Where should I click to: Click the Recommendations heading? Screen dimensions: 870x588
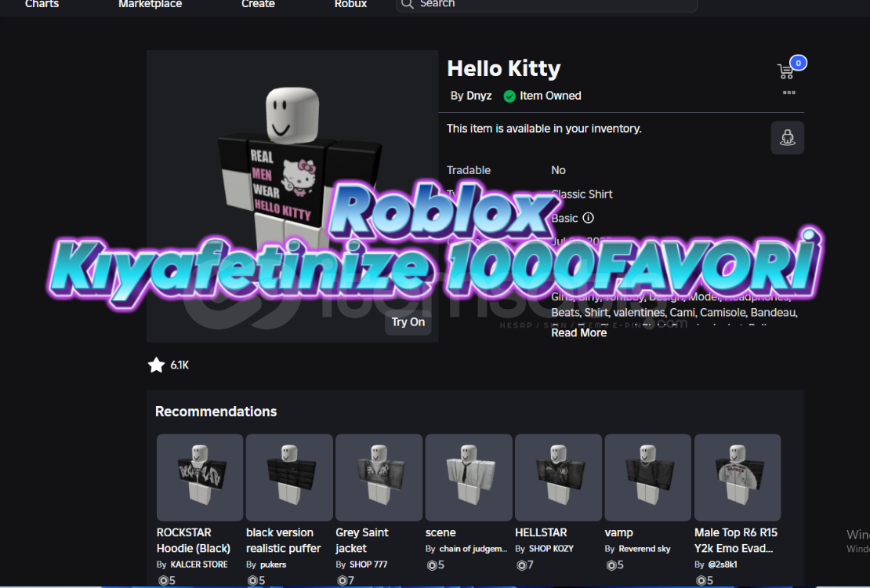[216, 412]
